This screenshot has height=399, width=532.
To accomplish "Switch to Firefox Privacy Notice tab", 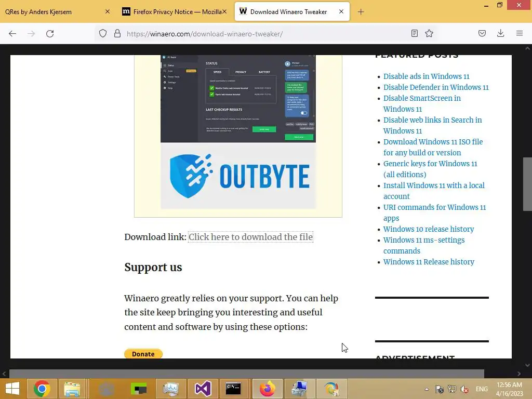I will tap(174, 12).
